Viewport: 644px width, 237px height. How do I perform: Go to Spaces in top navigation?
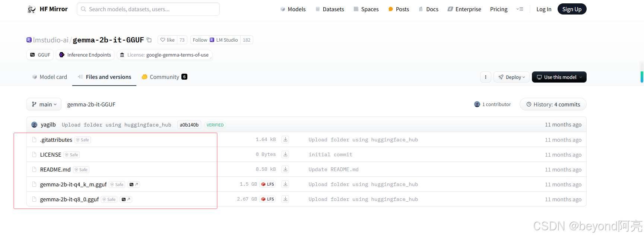pyautogui.click(x=366, y=9)
